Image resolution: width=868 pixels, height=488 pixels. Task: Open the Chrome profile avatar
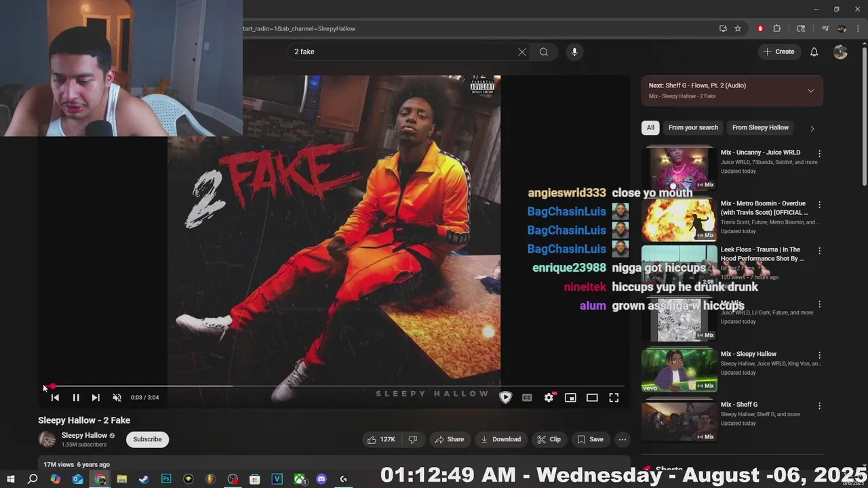coord(842,28)
